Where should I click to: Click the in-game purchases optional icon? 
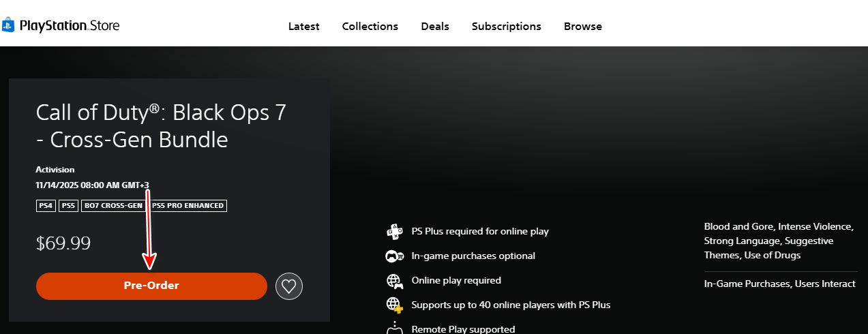pos(394,256)
